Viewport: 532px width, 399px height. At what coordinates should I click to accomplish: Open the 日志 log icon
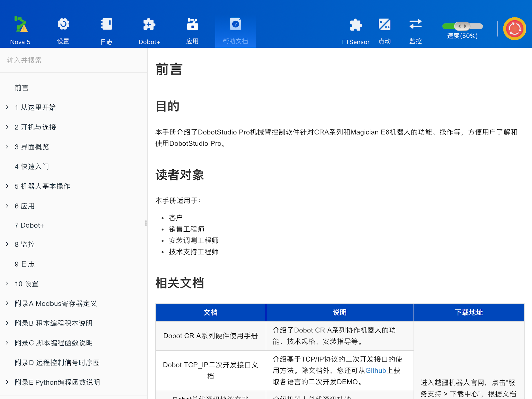click(106, 24)
